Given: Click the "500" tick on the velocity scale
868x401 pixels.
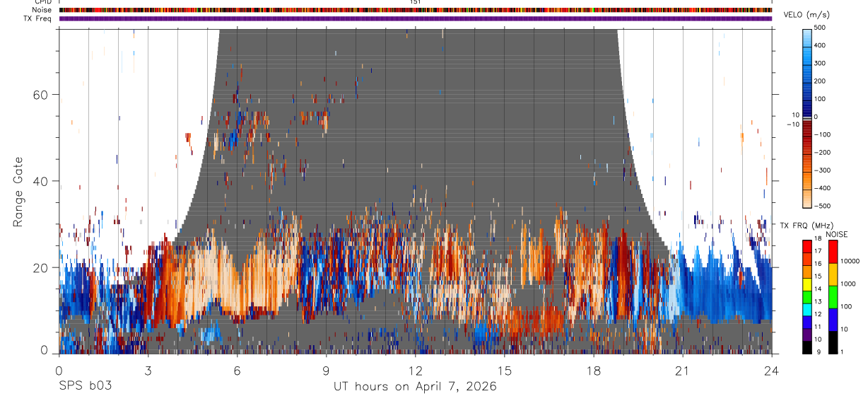Looking at the screenshot, I should [x=821, y=28].
